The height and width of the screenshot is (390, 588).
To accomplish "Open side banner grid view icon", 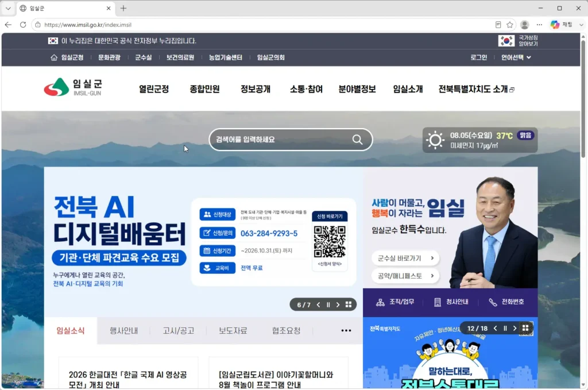I will pyautogui.click(x=525, y=328).
